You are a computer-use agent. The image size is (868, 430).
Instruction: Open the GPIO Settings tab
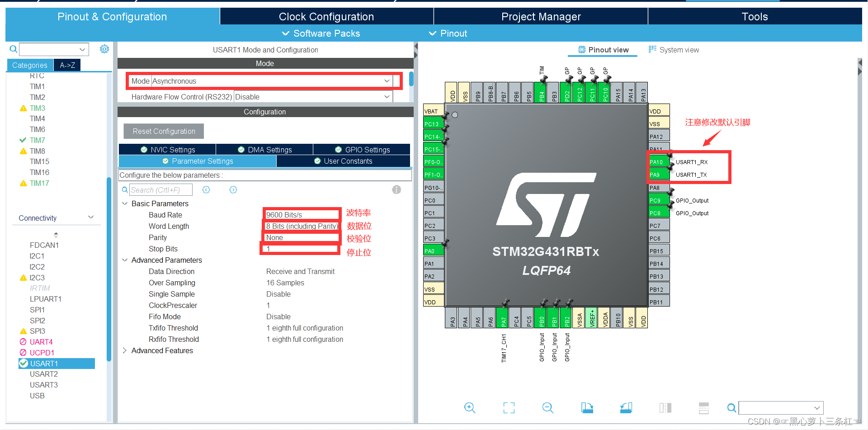[x=362, y=150]
